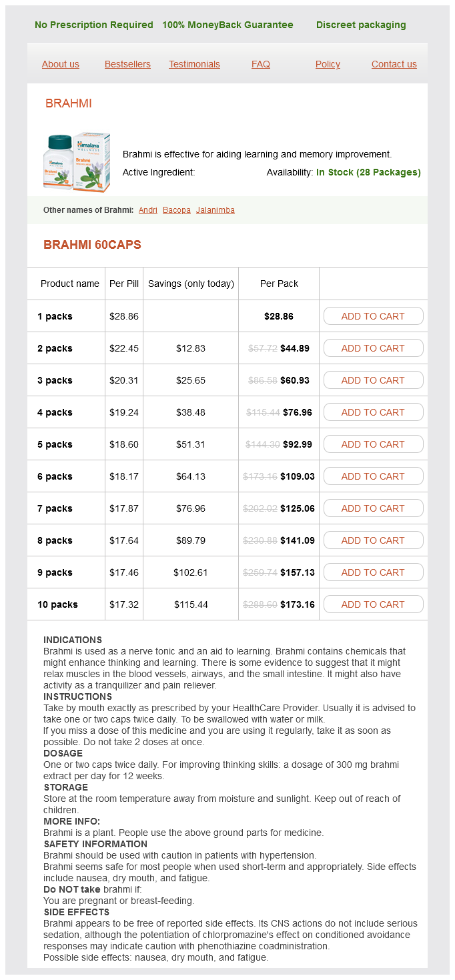This screenshot has height=980, width=455.
Task: Open the FAQ page
Action: coord(261,64)
